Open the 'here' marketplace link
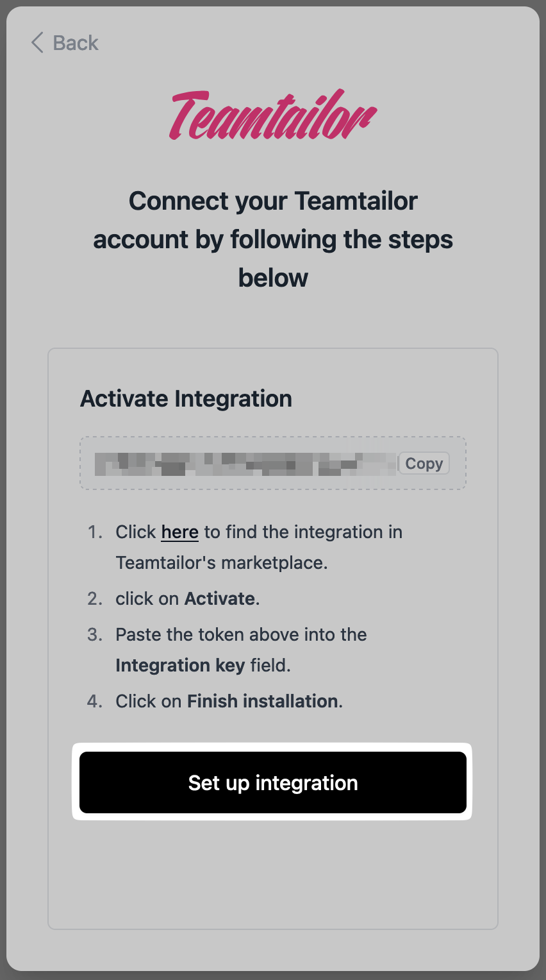The height and width of the screenshot is (980, 546). [179, 532]
